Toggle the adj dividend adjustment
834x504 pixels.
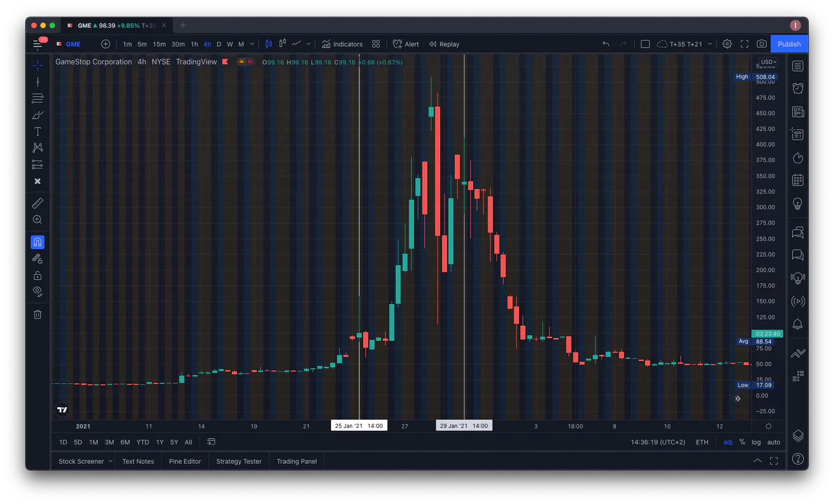[x=727, y=442]
